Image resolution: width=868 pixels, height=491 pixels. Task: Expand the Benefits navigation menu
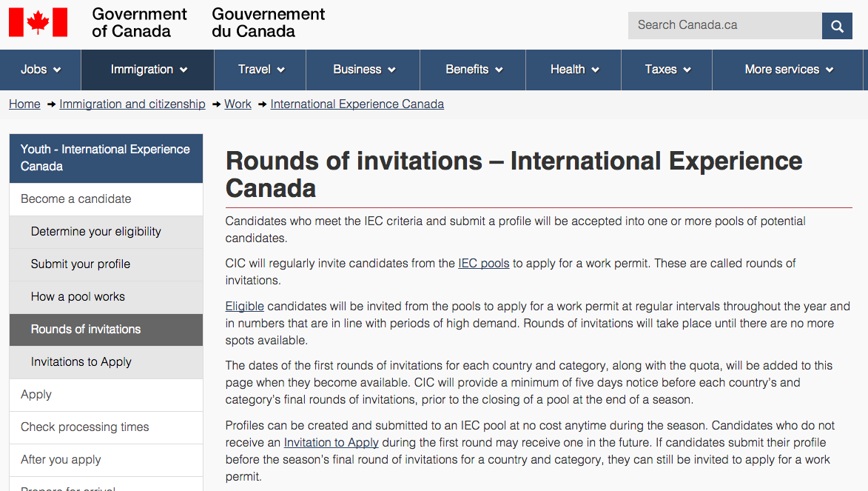[x=474, y=70]
